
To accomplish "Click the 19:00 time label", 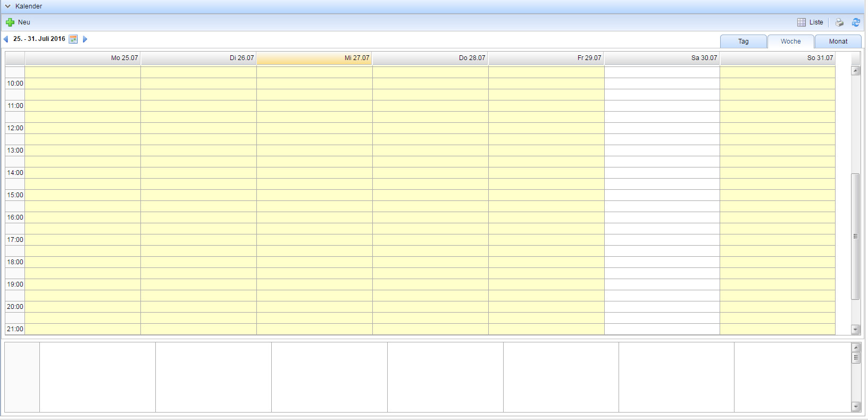I will pos(15,284).
